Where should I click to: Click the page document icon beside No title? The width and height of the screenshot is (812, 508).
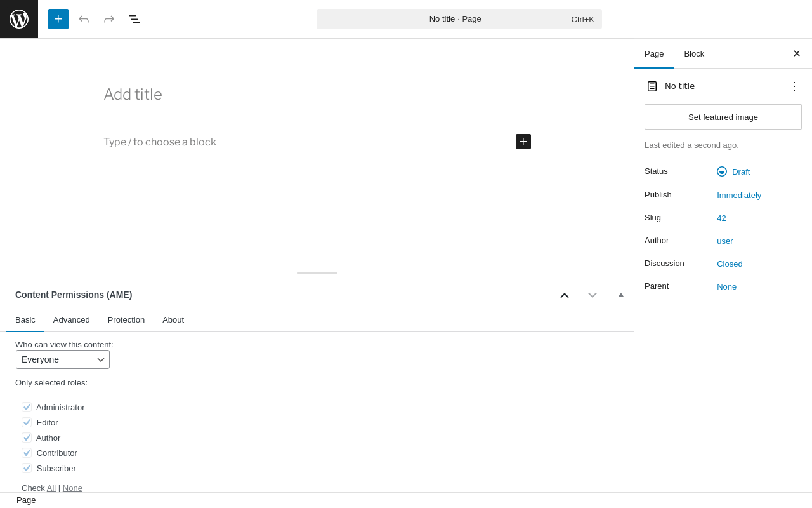652,86
